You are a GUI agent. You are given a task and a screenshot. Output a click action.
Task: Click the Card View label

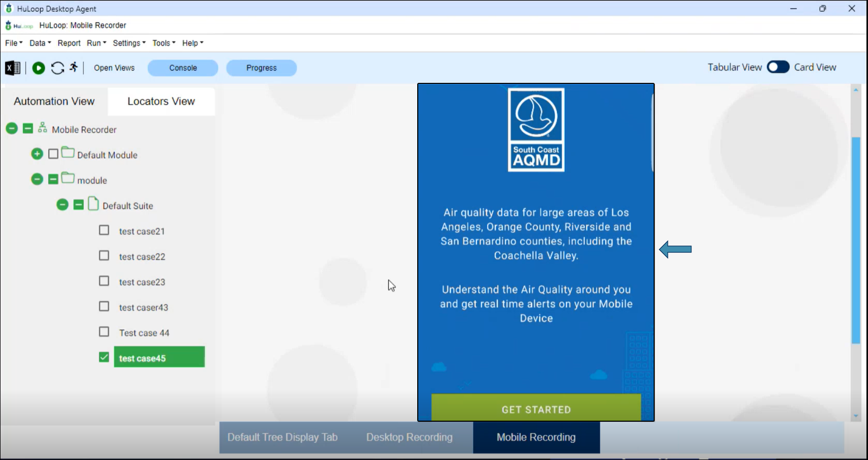tap(815, 67)
